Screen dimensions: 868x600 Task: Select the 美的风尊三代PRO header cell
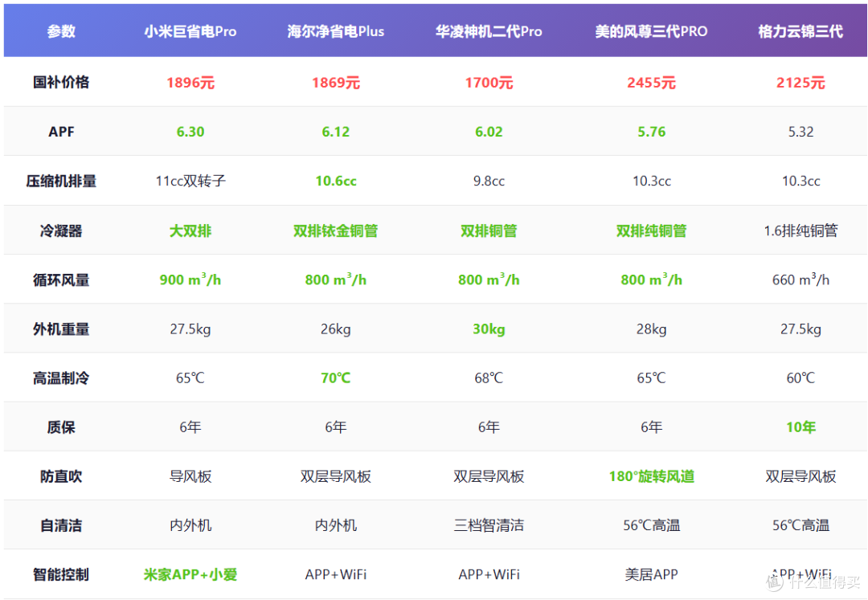point(651,31)
